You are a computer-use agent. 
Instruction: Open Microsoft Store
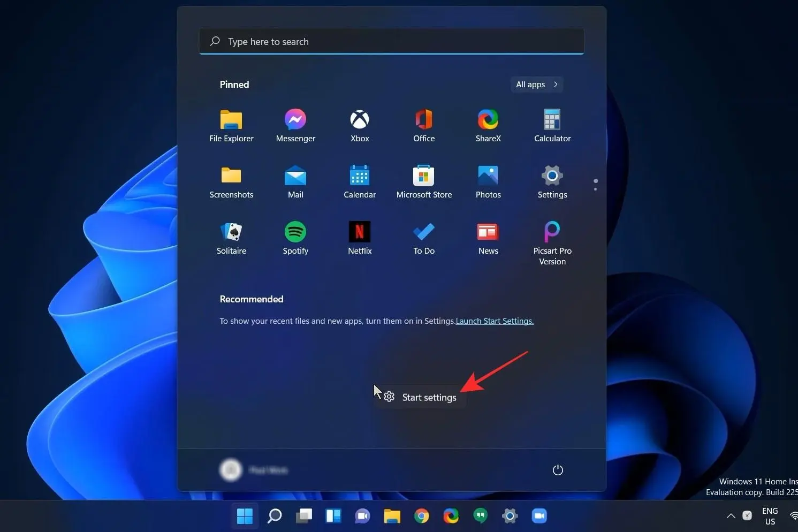[424, 182]
